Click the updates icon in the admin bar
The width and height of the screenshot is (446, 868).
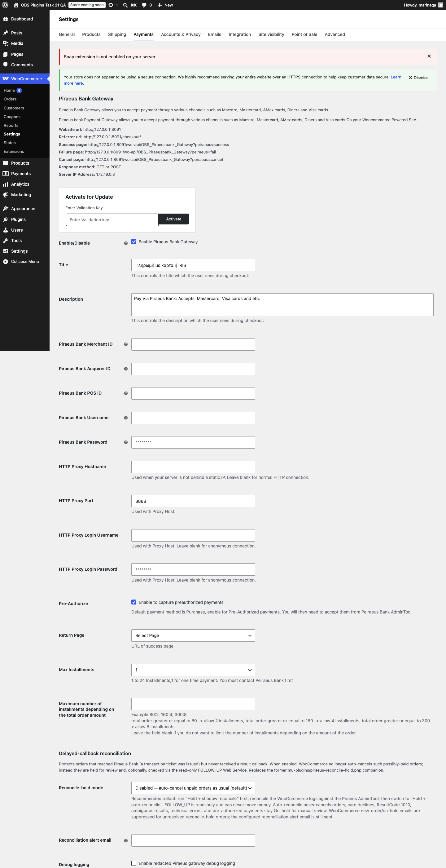tap(111, 5)
